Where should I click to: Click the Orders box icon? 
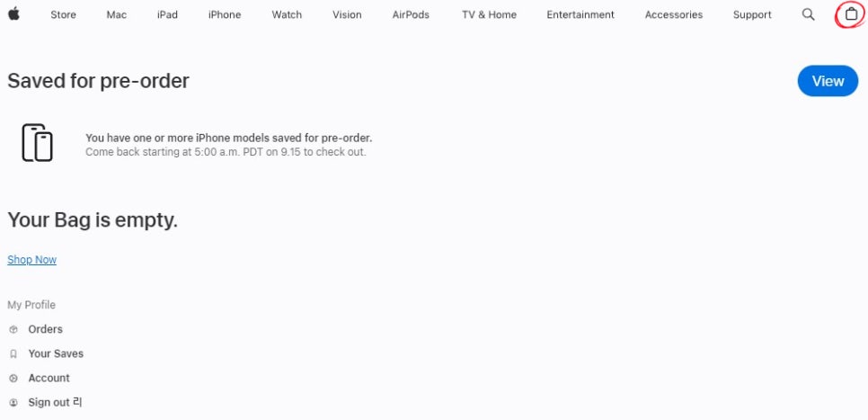[13, 330]
